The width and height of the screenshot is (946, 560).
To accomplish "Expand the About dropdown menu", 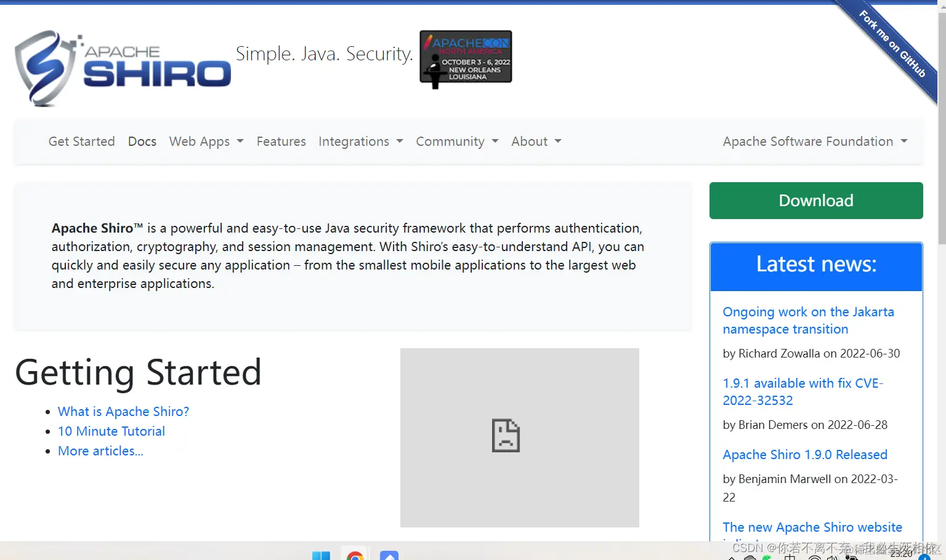I will [x=536, y=142].
